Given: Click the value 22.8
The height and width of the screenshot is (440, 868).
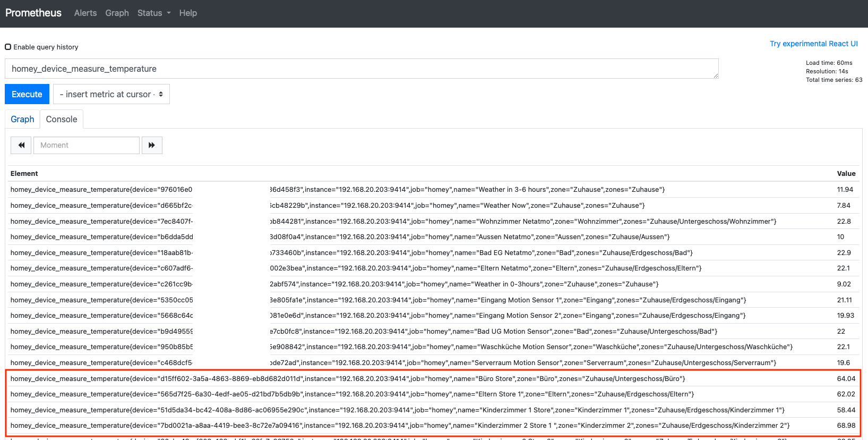Looking at the screenshot, I should coord(844,221).
